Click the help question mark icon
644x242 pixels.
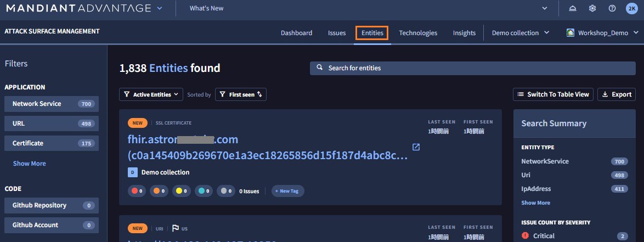[612, 8]
